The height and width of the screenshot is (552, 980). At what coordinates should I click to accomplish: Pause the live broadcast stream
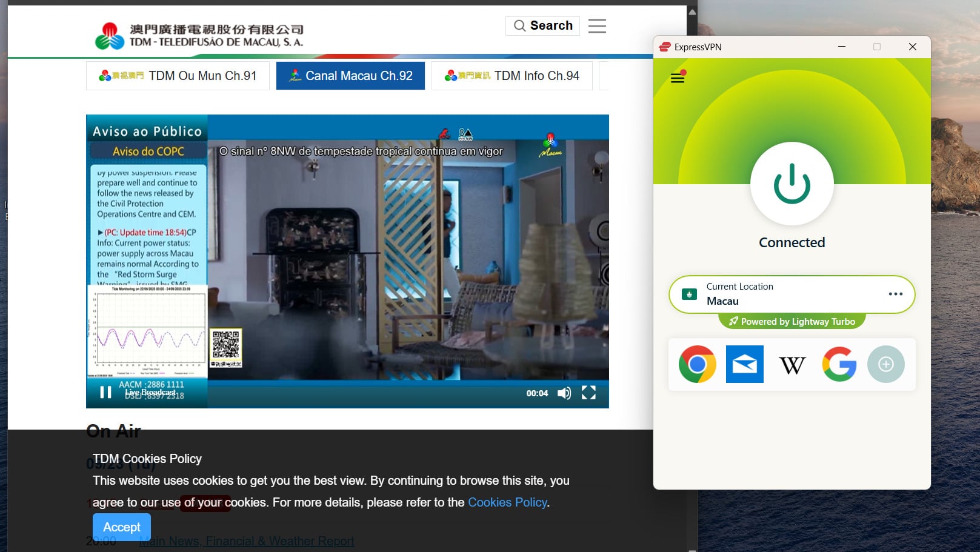click(x=105, y=393)
